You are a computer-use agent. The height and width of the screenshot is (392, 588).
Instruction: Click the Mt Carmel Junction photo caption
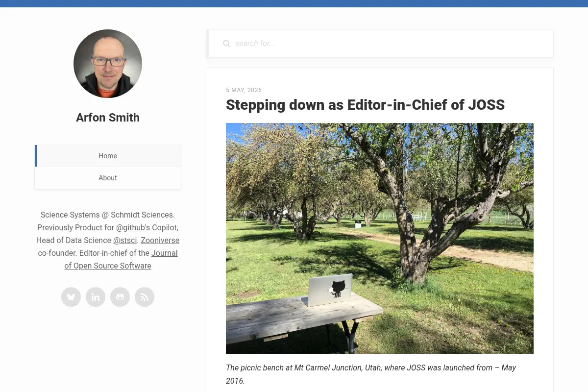[371, 374]
